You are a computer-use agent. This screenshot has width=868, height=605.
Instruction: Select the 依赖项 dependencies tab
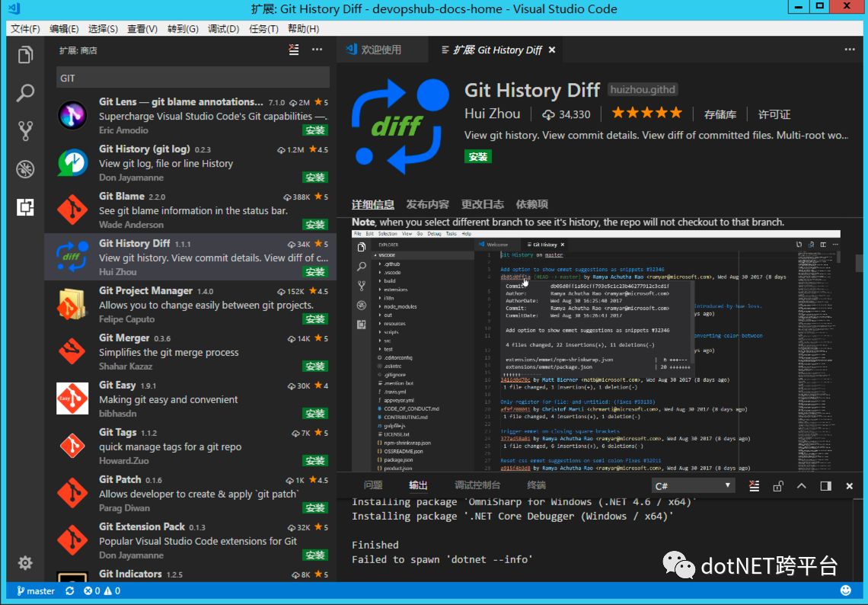532,204
